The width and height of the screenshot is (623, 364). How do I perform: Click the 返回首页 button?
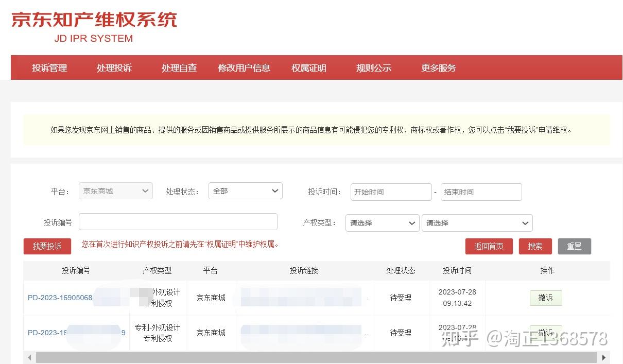489,246
